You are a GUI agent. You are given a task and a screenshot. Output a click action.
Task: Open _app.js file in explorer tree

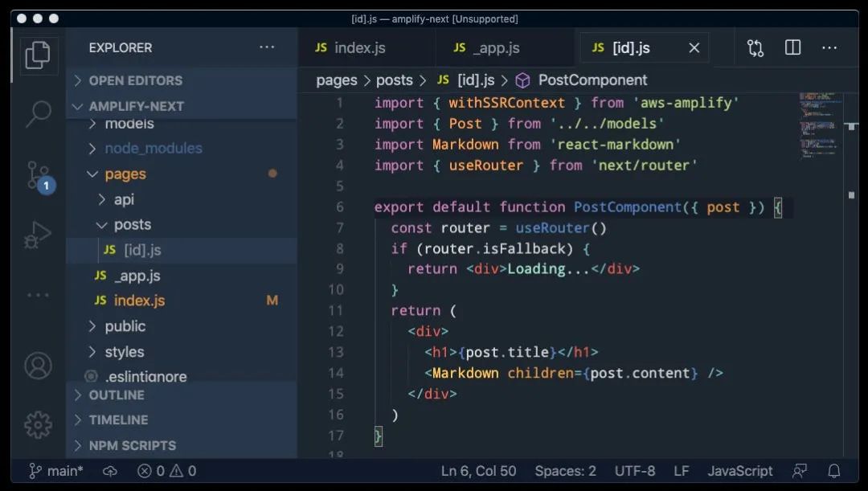pos(182,276)
